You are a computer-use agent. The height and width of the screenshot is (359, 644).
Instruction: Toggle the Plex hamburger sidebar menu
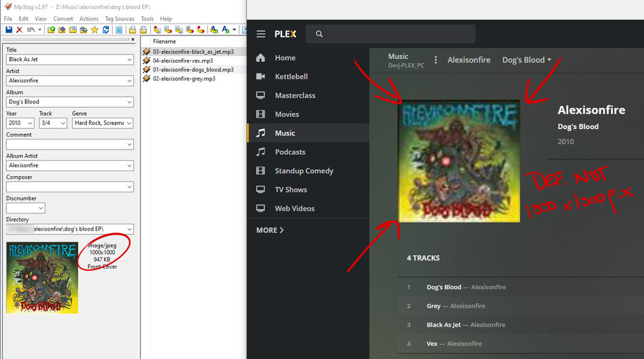pos(261,34)
